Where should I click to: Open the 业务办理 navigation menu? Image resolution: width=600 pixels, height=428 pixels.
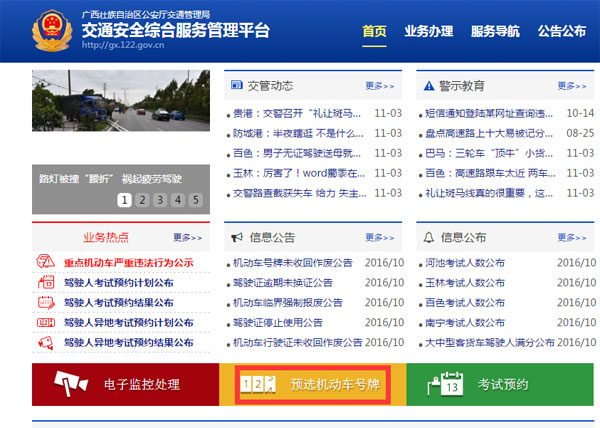[x=429, y=31]
